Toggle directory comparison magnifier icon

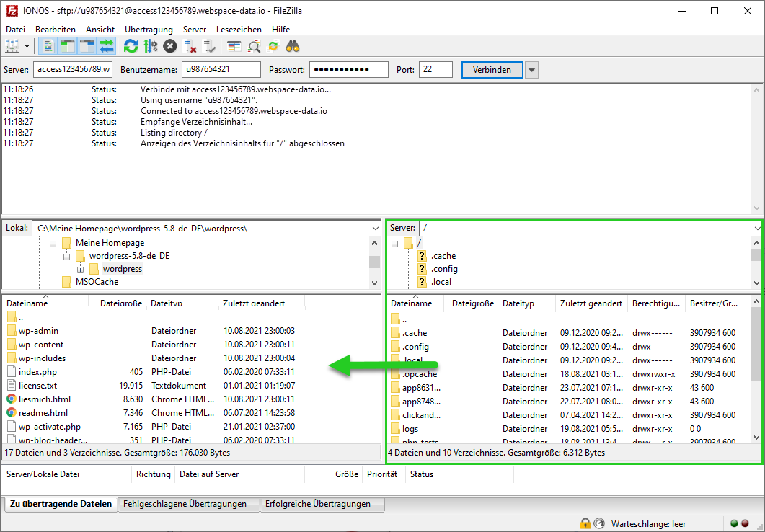click(x=254, y=46)
